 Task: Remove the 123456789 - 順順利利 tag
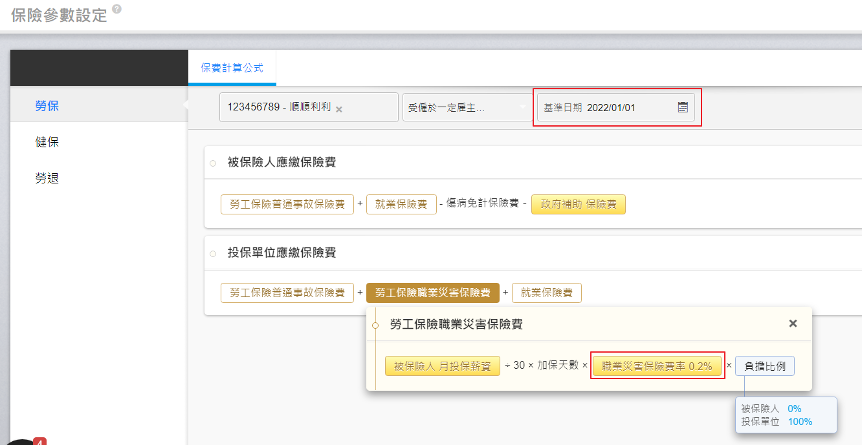339,109
